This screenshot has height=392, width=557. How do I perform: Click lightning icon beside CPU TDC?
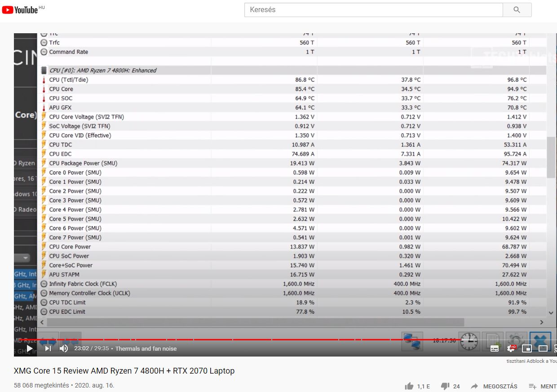tap(44, 145)
